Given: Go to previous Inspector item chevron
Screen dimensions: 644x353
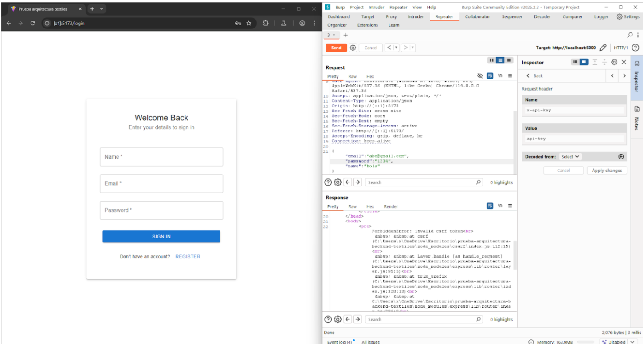Looking at the screenshot, I should [613, 76].
